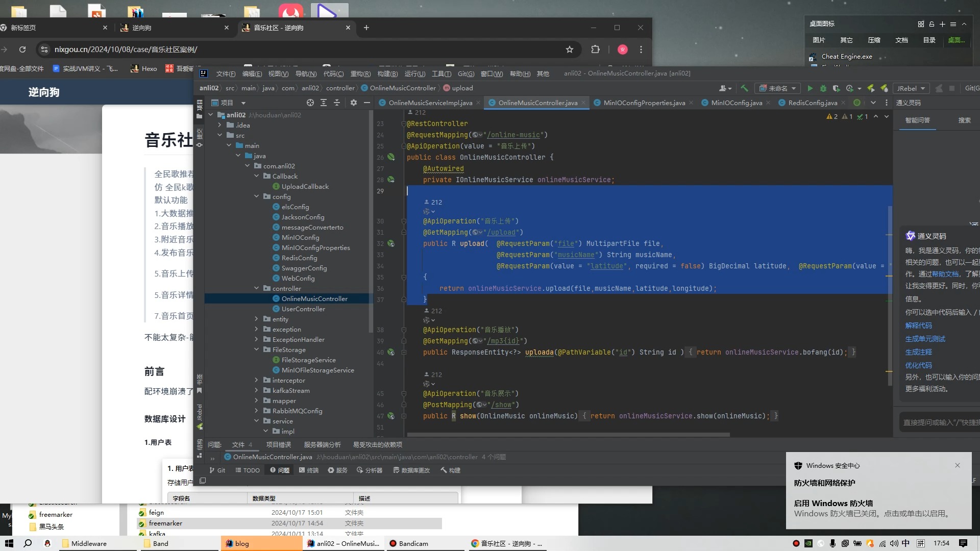Screen dimensions: 980x551
Task: Run with coverage shield icon
Action: (836, 88)
